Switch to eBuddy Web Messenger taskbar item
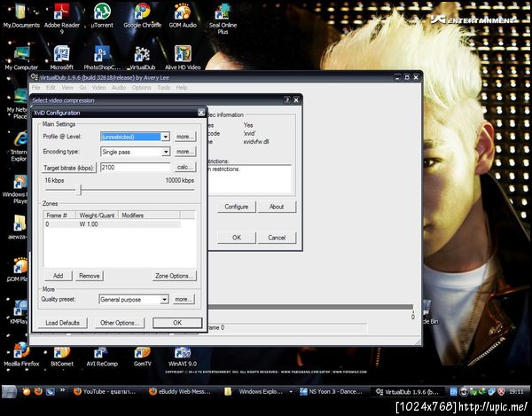This screenshot has width=532, height=416. click(x=182, y=391)
